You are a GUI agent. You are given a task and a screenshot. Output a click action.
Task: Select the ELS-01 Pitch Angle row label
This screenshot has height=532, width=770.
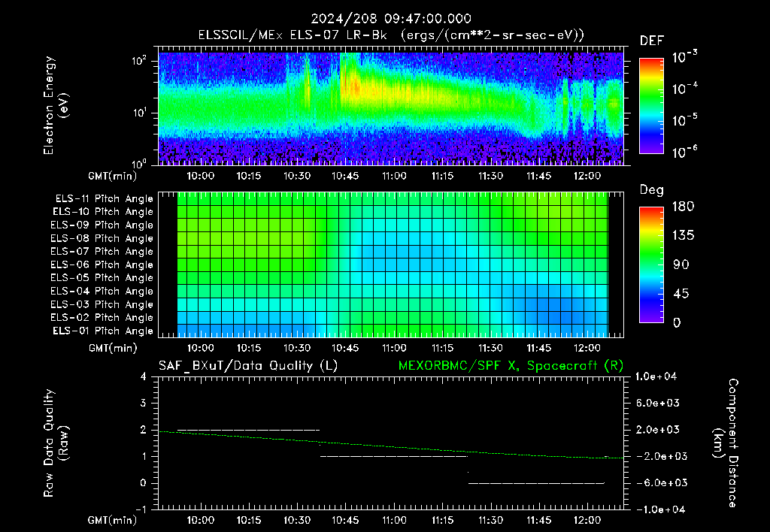pyautogui.click(x=103, y=331)
